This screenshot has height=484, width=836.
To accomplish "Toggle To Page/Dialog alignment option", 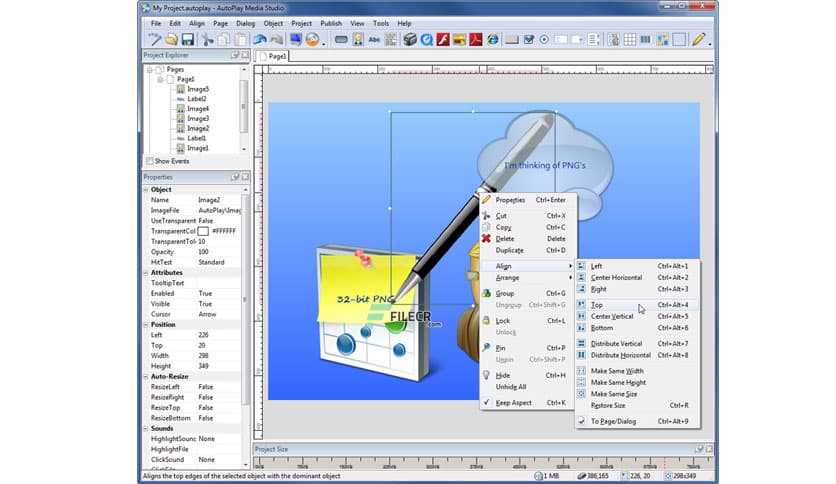I will pos(638,421).
